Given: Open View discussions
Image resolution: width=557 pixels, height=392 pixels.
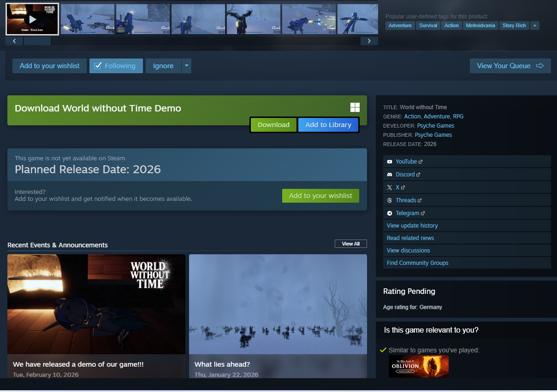Looking at the screenshot, I should 467,251.
